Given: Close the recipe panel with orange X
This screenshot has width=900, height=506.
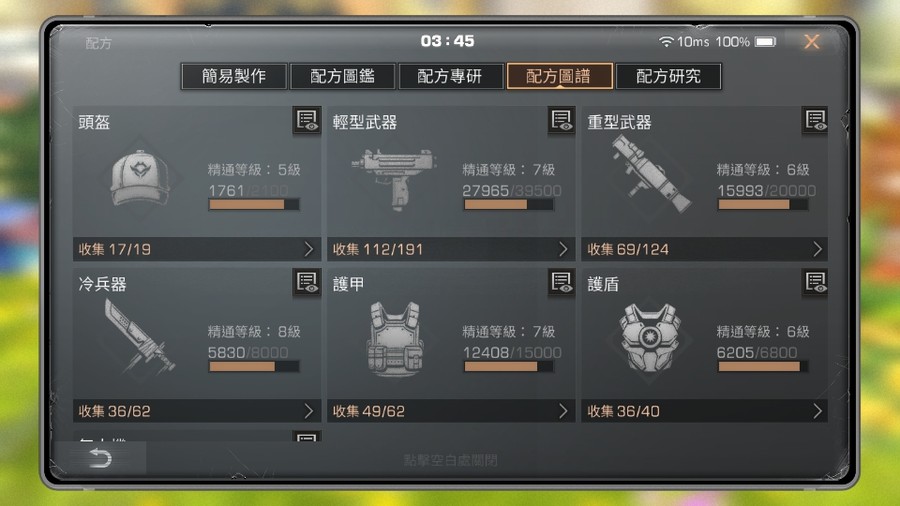Looking at the screenshot, I should tap(812, 41).
